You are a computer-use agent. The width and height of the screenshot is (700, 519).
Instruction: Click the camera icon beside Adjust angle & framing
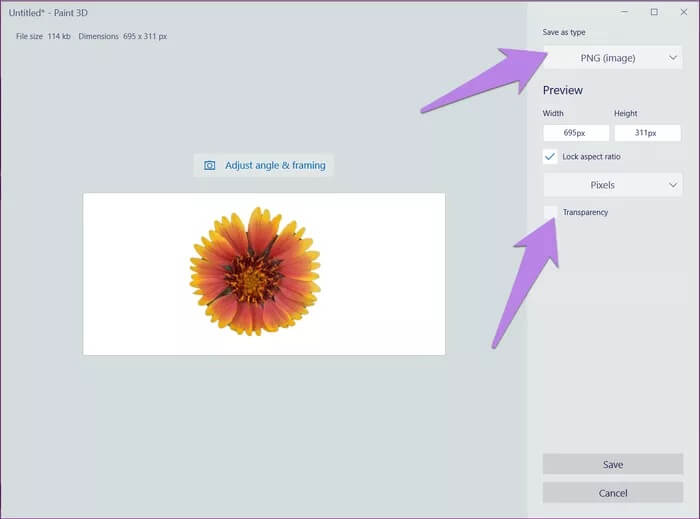pos(209,166)
